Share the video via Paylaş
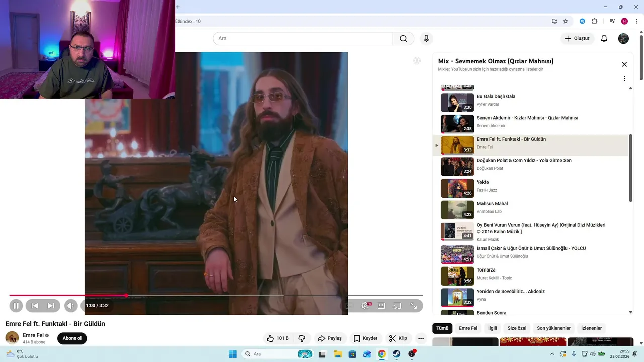 tap(330, 338)
